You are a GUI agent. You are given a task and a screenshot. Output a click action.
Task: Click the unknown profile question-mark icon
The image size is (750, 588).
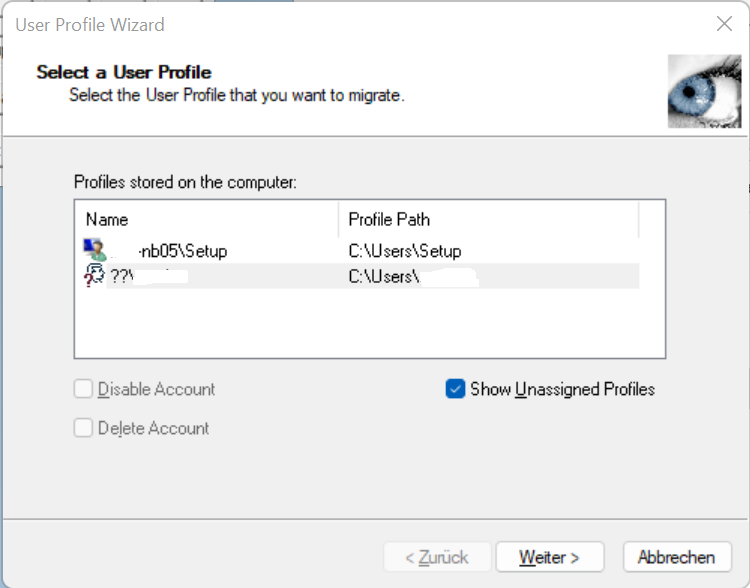click(95, 276)
